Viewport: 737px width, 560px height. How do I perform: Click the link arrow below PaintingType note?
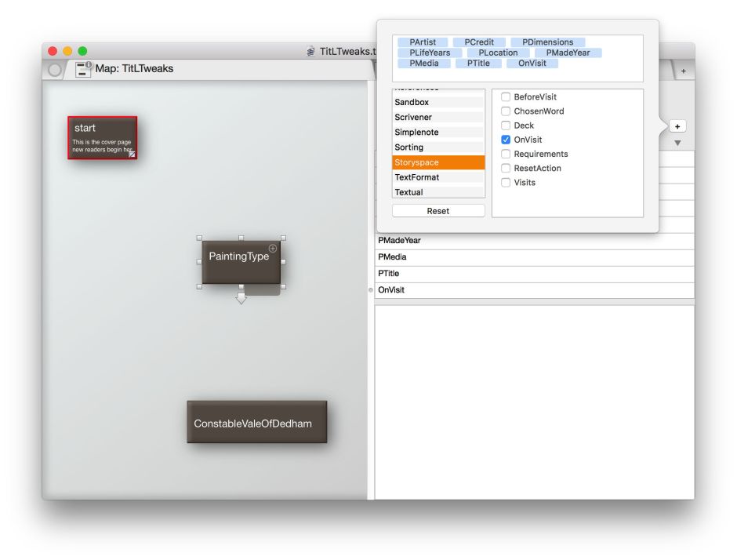tap(241, 299)
